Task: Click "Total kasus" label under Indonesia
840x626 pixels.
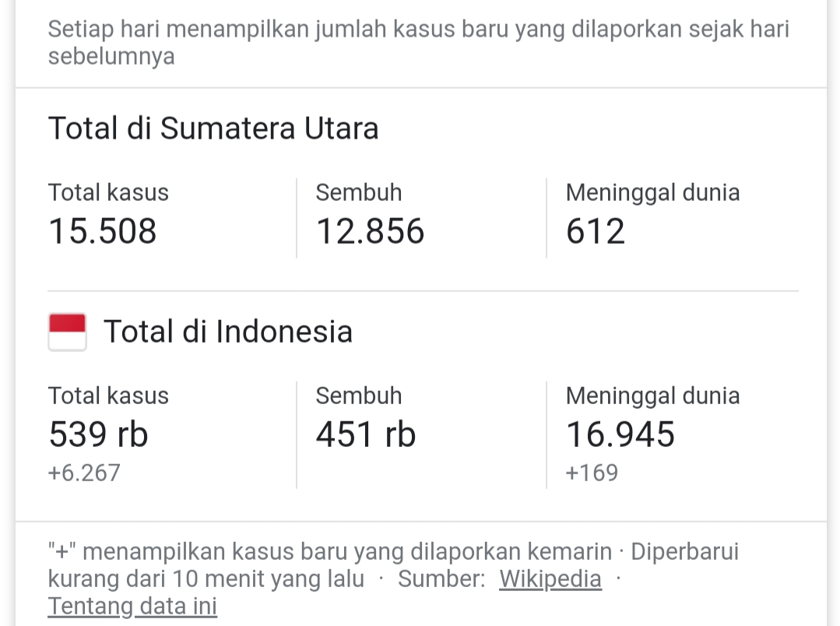Action: [x=108, y=396]
